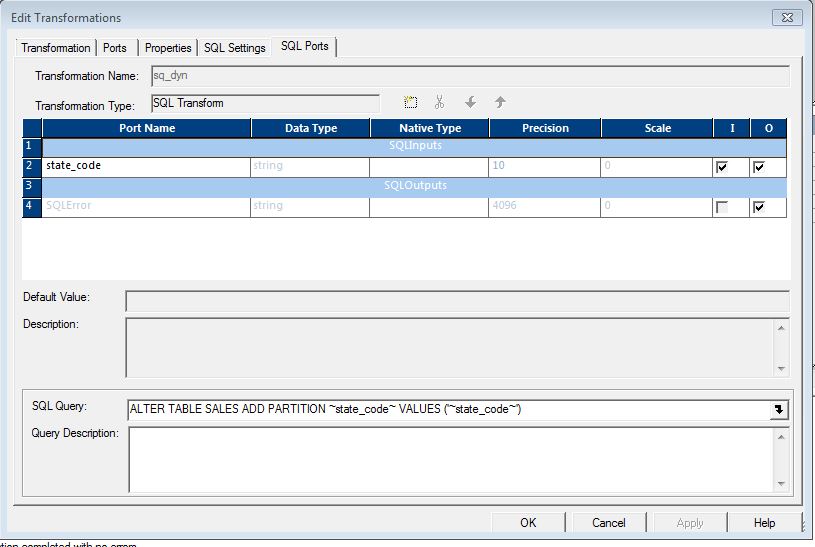Click Description scrollbar up arrow

point(781,328)
